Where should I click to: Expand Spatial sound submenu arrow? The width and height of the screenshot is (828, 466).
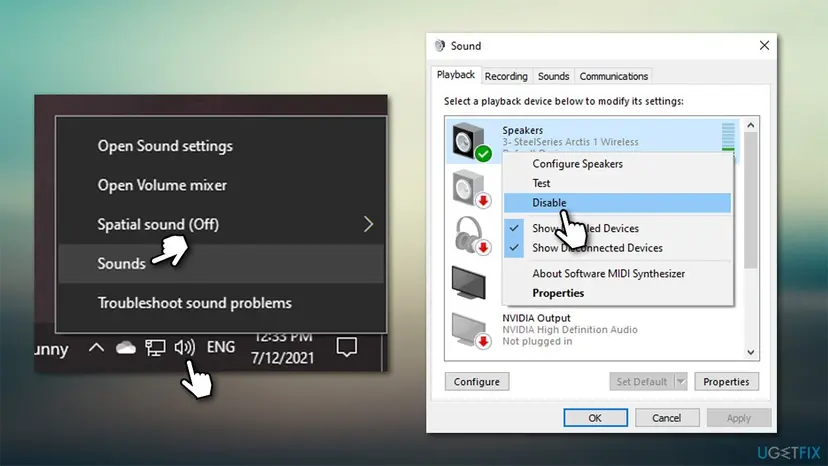point(368,224)
